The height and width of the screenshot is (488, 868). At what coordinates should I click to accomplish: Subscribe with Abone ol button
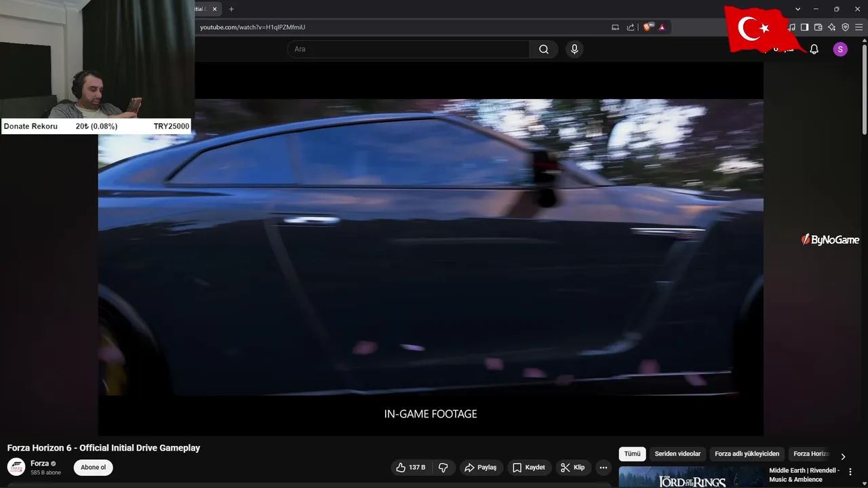pos(94,467)
